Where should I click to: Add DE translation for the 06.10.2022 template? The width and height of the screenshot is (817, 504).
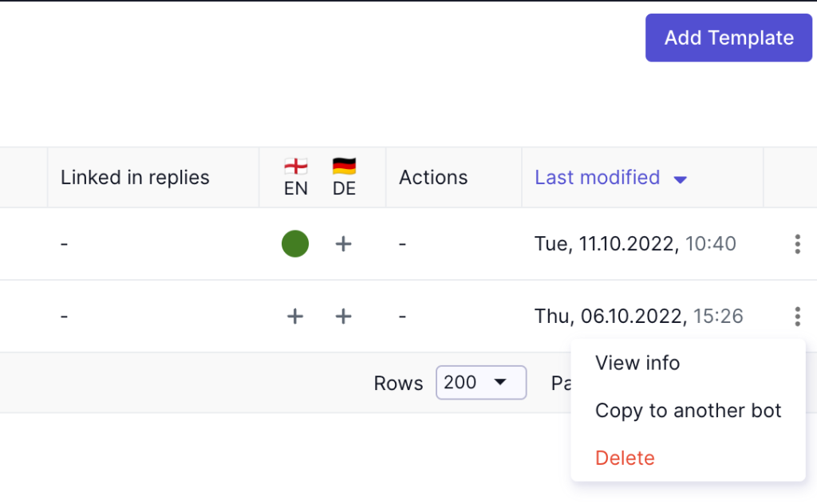pyautogui.click(x=343, y=316)
